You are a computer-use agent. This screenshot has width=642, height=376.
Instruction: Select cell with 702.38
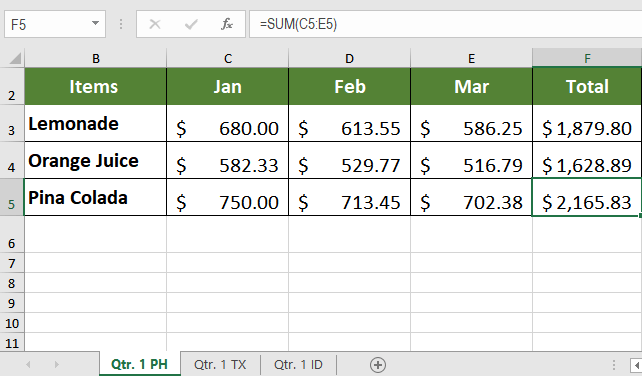tap(471, 197)
